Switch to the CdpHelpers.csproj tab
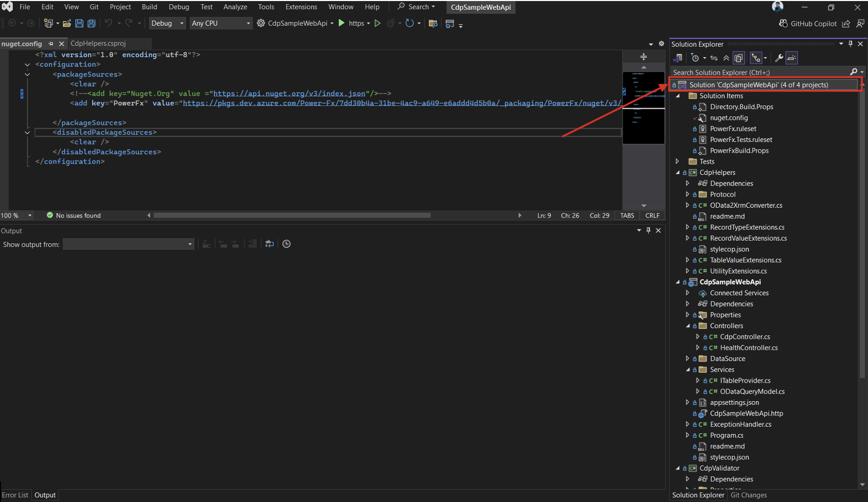Viewport: 868px width, 502px height. tap(98, 44)
